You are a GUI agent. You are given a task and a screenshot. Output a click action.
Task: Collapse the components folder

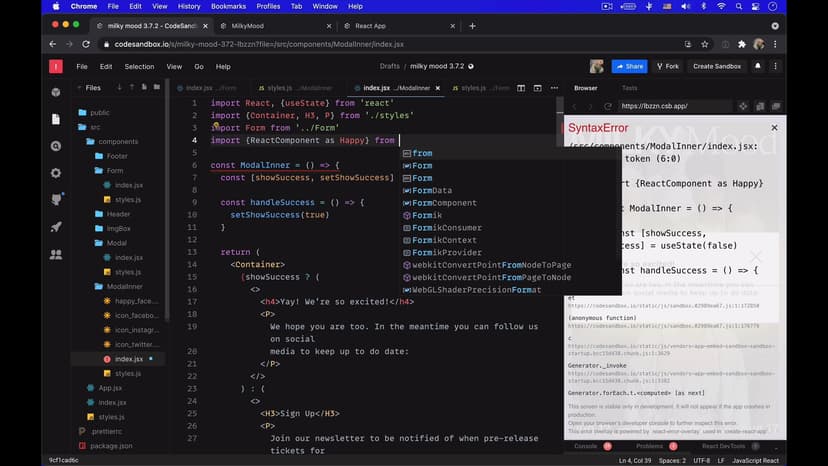click(x=117, y=142)
